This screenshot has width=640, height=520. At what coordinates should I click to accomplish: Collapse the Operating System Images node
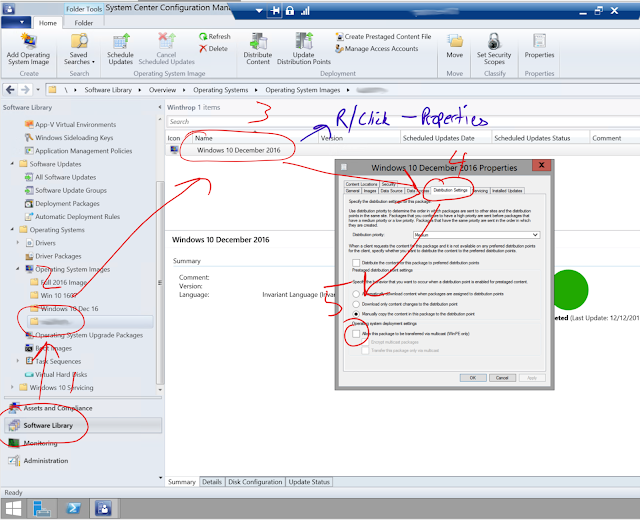click(18, 269)
